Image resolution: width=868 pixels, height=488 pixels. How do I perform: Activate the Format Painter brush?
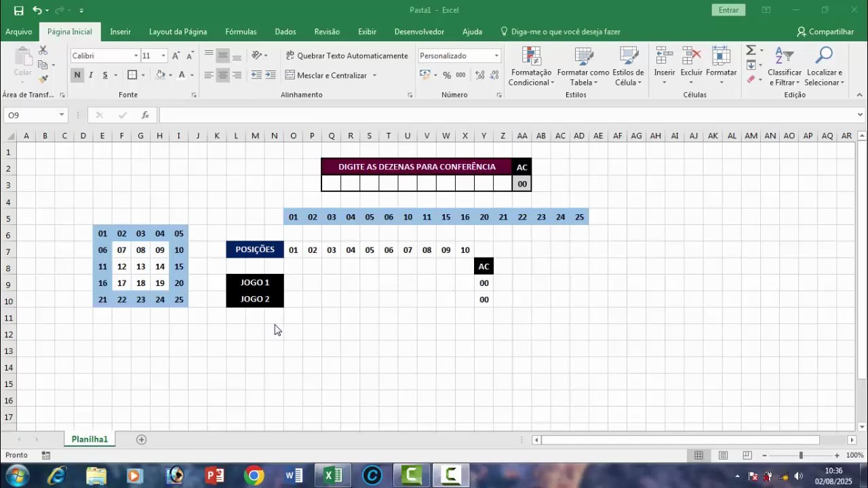(x=43, y=79)
